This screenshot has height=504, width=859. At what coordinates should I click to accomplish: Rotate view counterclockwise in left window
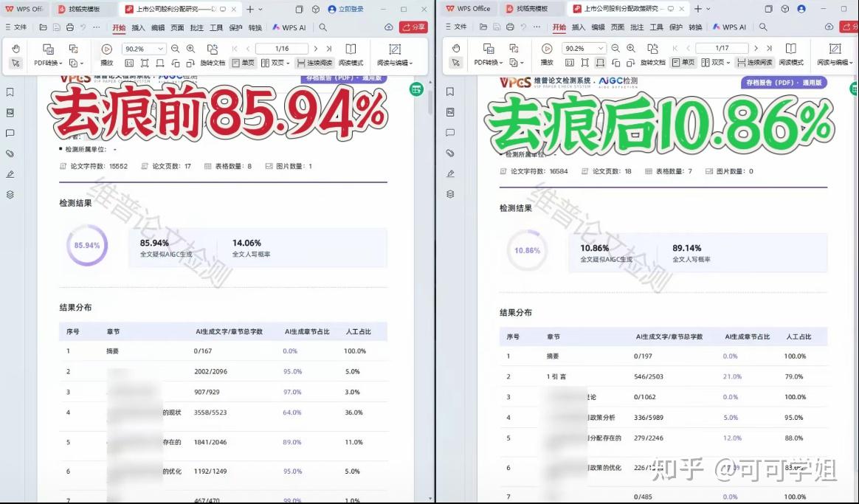[x=176, y=63]
